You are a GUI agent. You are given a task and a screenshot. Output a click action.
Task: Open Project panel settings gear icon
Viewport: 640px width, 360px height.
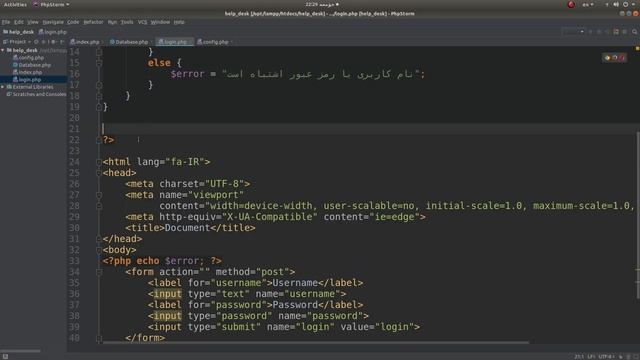pos(53,42)
